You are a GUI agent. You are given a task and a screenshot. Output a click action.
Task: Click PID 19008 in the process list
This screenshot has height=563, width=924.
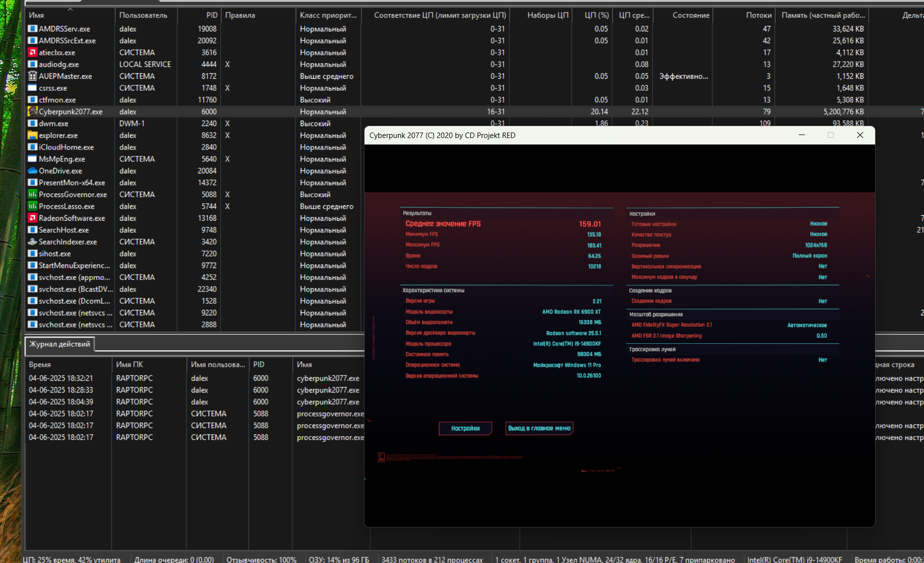207,29
